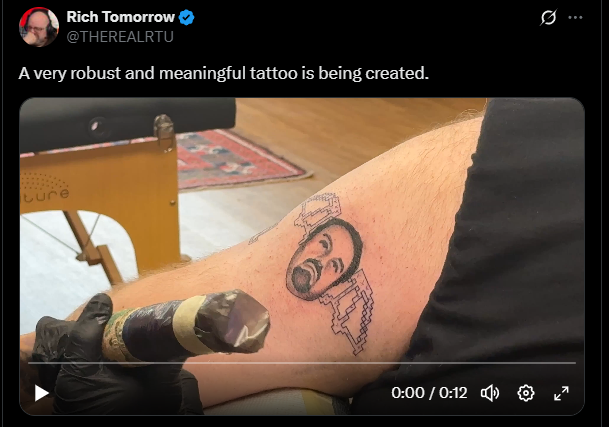The width and height of the screenshot is (609, 427).
Task: Click the blue verified badge
Action: click(x=186, y=17)
